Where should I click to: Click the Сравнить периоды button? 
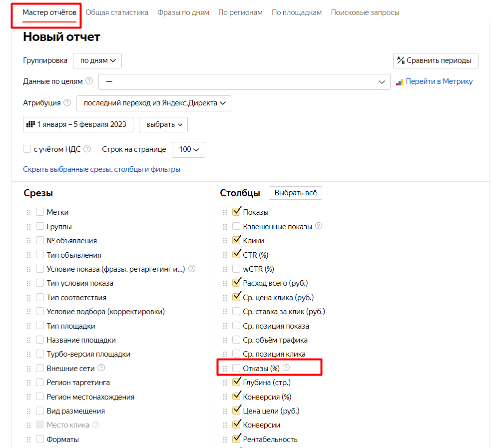click(435, 60)
